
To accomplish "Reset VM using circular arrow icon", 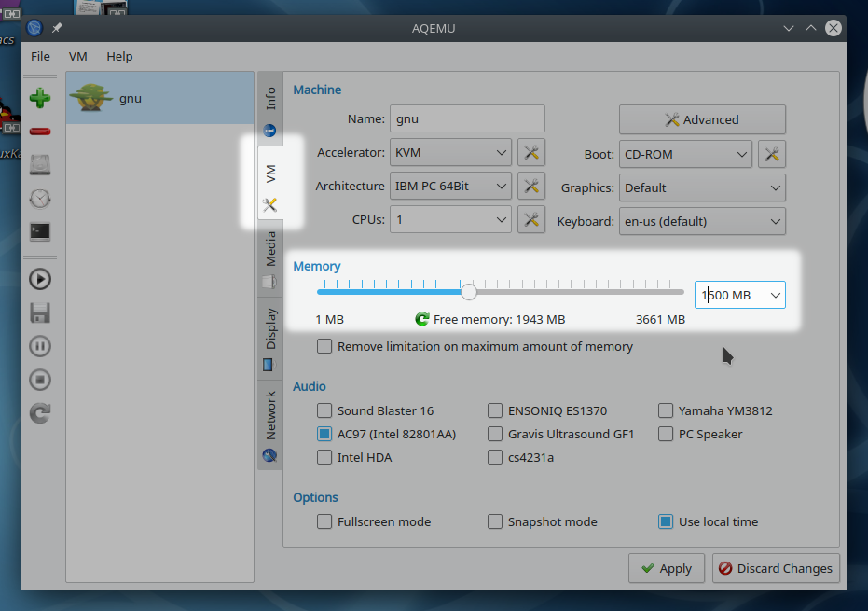I will pyautogui.click(x=40, y=413).
